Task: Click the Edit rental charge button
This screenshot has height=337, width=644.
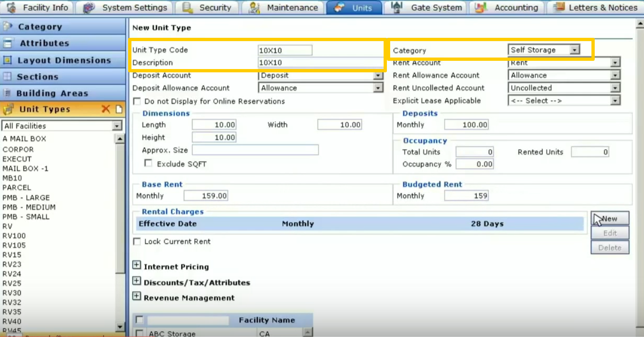Action: tap(610, 233)
